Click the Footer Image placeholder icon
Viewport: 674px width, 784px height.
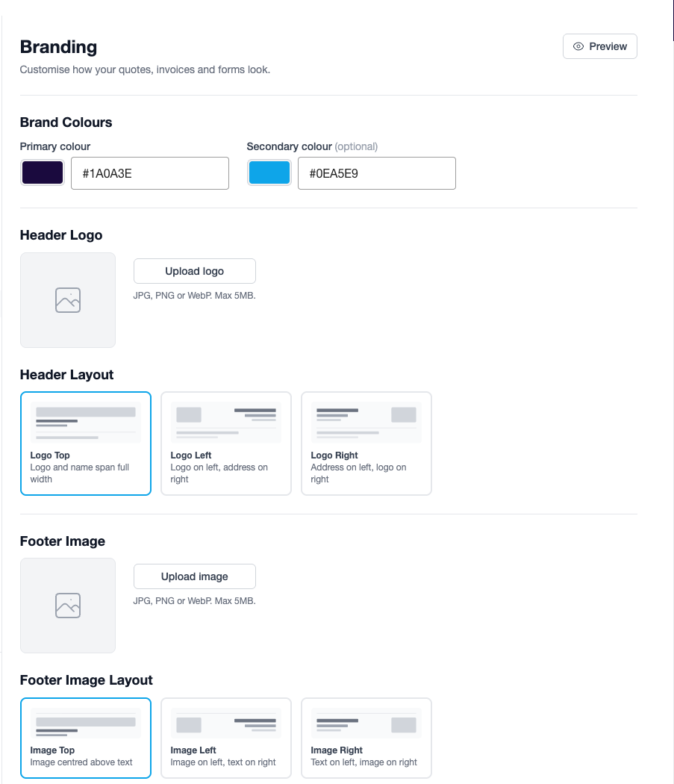pos(68,606)
